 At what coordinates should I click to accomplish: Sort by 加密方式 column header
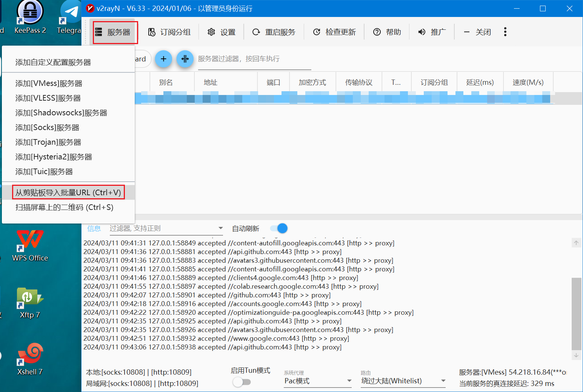[312, 82]
